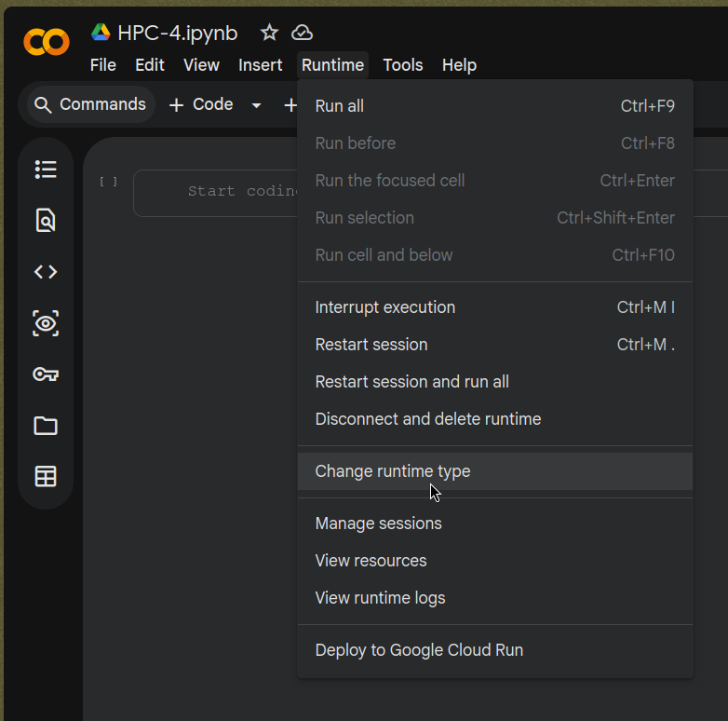This screenshot has height=721, width=728.
Task: Select Run all from Runtime menu
Action: (x=495, y=106)
